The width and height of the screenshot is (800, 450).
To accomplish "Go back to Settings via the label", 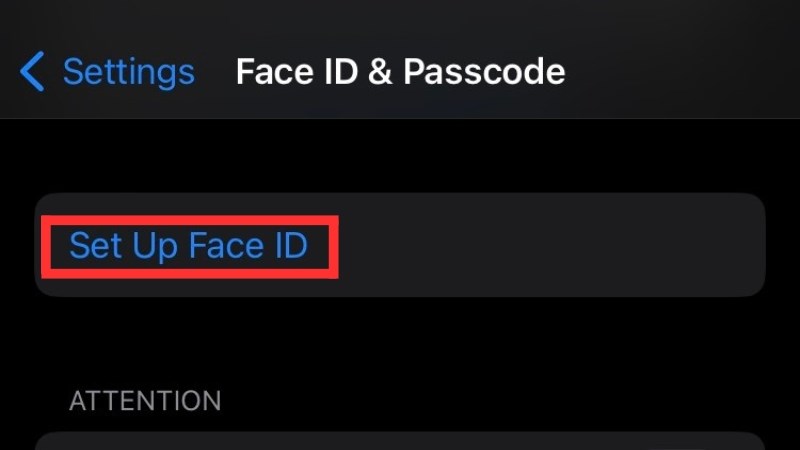I will point(128,72).
